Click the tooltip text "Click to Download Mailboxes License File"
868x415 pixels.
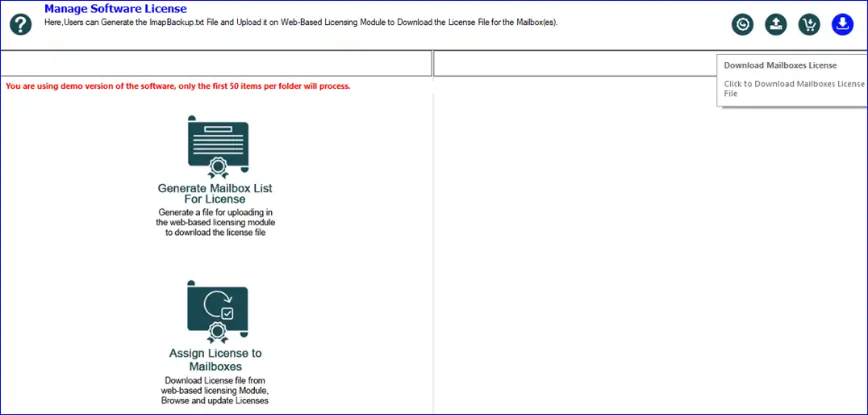click(x=794, y=88)
